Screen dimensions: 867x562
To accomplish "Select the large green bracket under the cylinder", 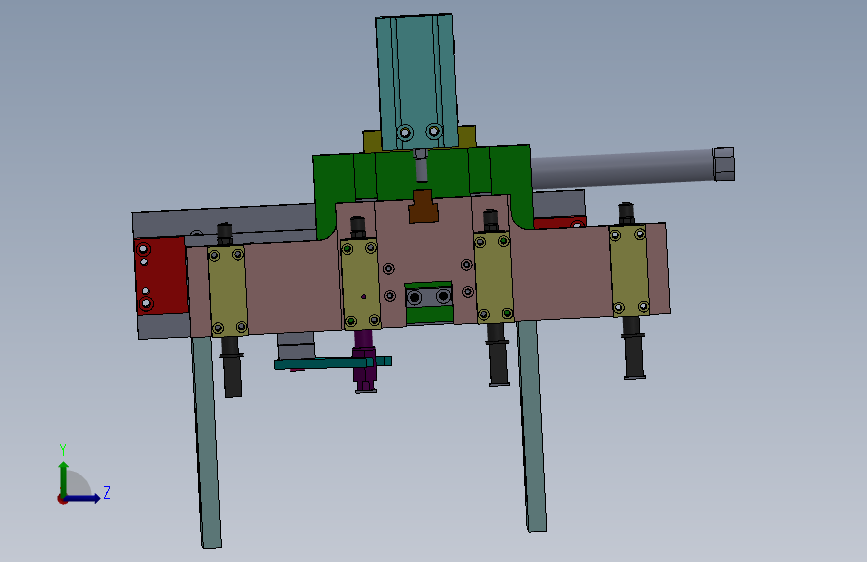I will [423, 177].
